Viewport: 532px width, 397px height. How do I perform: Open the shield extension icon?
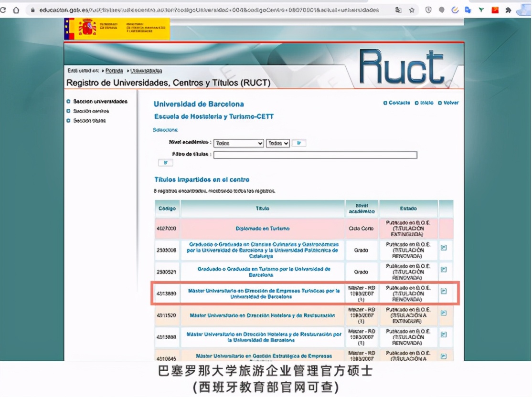click(x=428, y=10)
